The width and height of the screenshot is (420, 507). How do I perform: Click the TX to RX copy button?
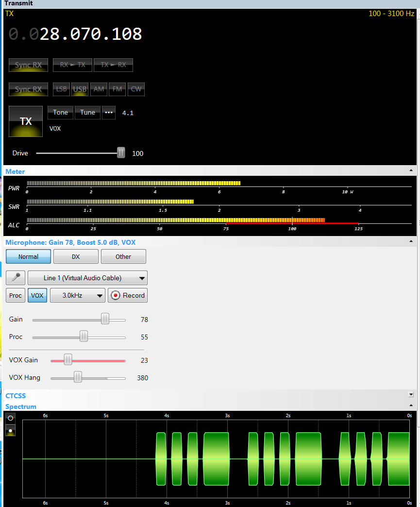[113, 65]
